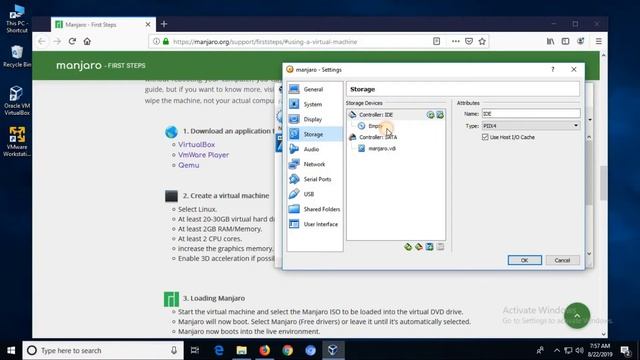The width and height of the screenshot is (640, 360).
Task: Click the taskbar search box
Action: coord(103,350)
